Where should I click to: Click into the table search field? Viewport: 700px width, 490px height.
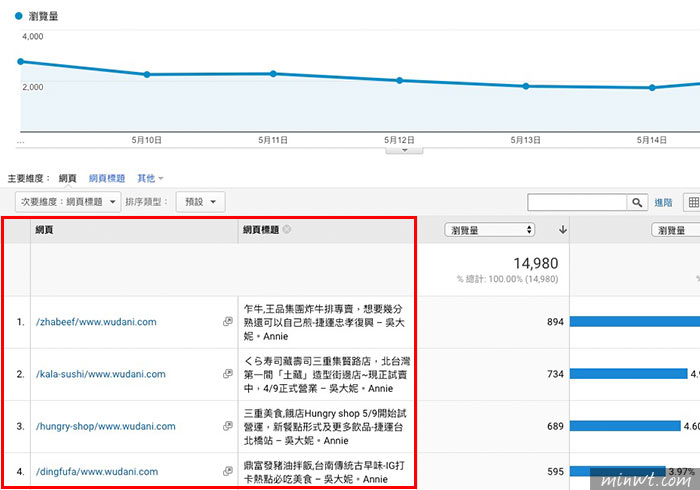point(577,202)
